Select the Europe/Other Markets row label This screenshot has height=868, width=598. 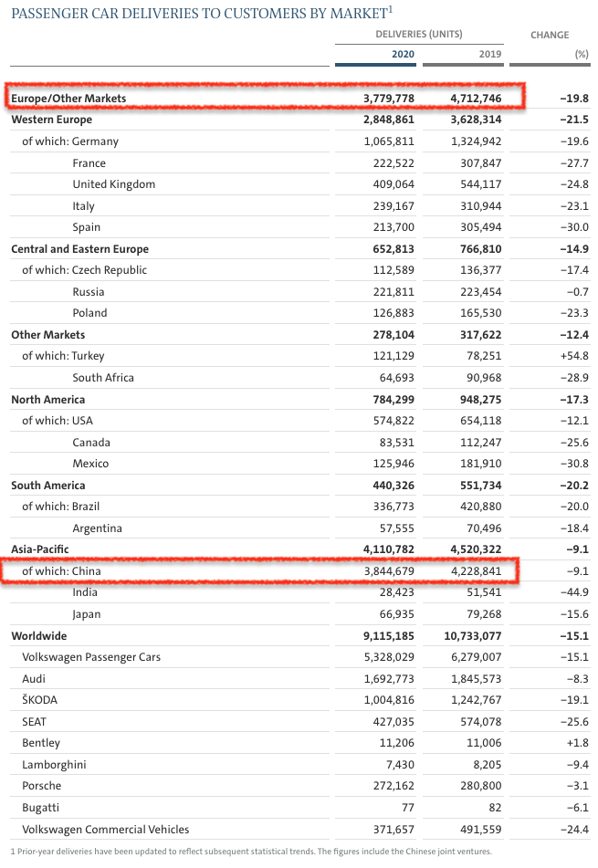68,99
